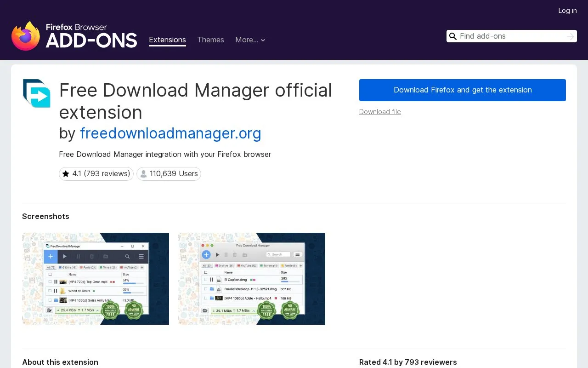Click the star icon in rating badge
Viewport: 588px width, 368px height.
(x=66, y=174)
